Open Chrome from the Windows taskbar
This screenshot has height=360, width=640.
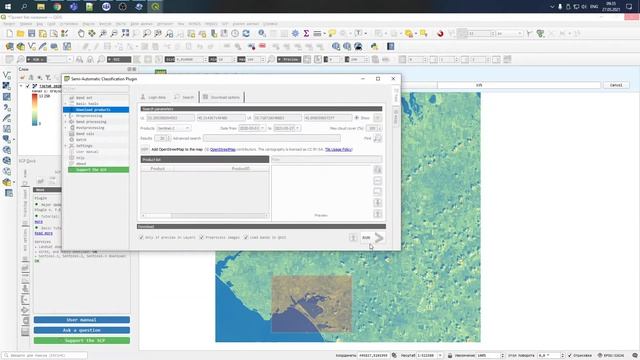pos(57,7)
